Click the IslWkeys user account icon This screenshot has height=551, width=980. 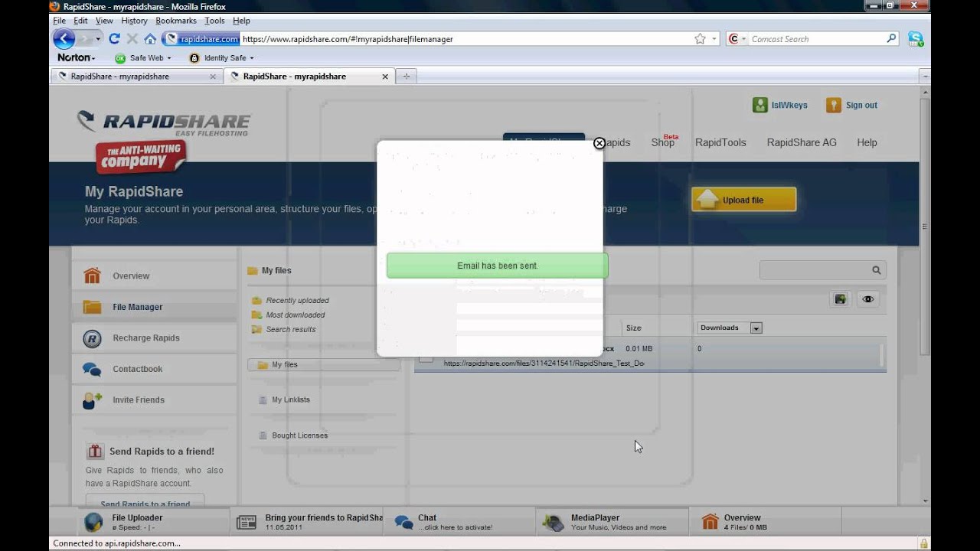click(759, 105)
